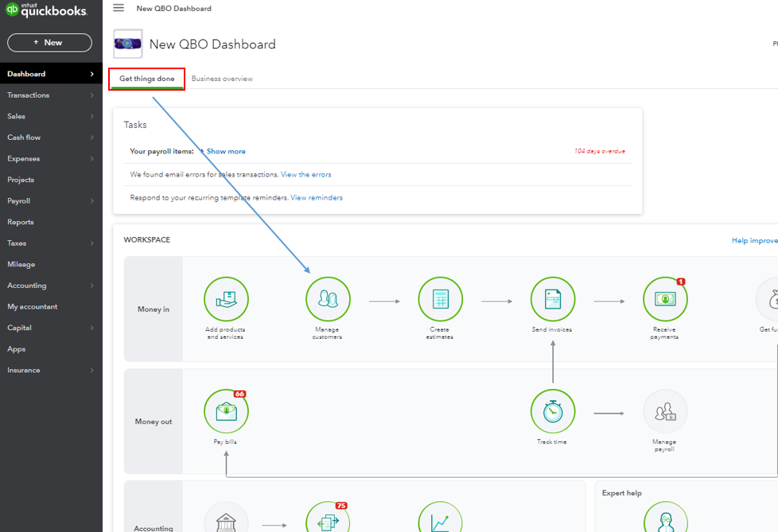Click the company logo thumbnail
The width and height of the screenshot is (778, 532).
coord(128,44)
